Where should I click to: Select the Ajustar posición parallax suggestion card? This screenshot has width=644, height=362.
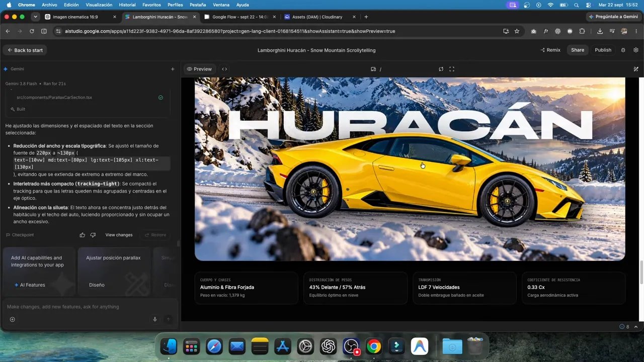click(x=114, y=271)
